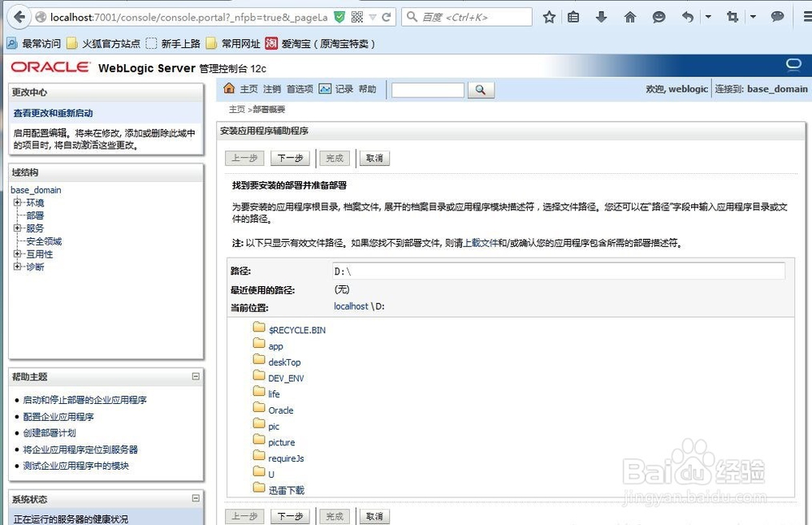This screenshot has height=525, width=812.
Task: Click localhost link in current location
Action: [351, 306]
